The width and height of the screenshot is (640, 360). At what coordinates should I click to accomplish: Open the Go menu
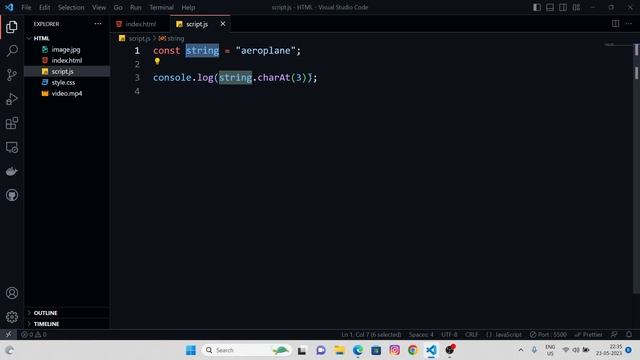point(118,7)
